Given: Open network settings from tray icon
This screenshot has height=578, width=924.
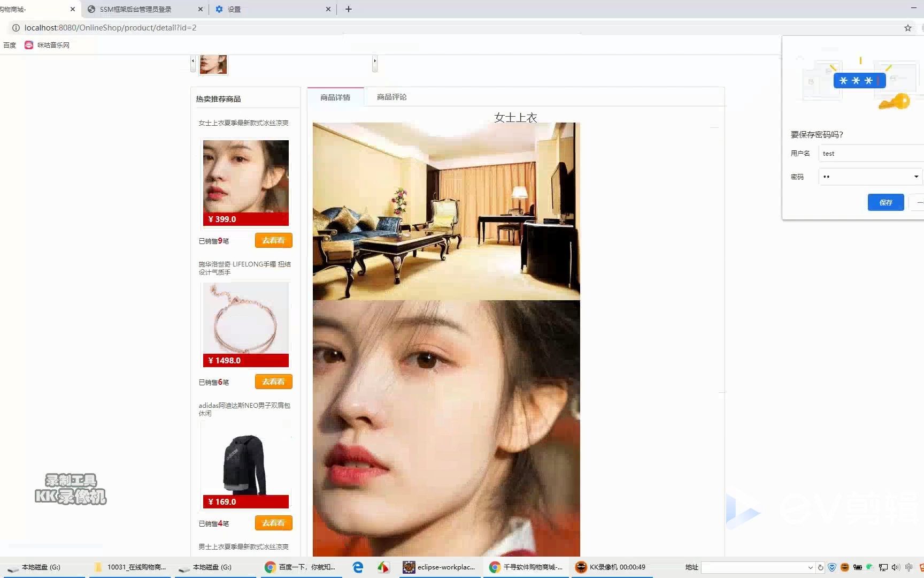Looking at the screenshot, I should pos(883,567).
